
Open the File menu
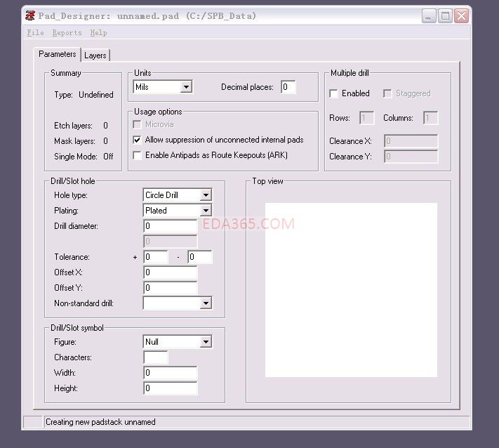click(x=35, y=32)
